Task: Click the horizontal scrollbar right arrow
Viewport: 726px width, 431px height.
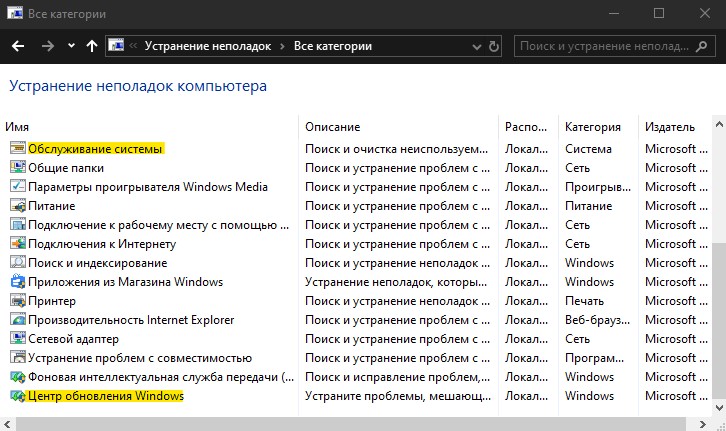Action: pos(703,424)
